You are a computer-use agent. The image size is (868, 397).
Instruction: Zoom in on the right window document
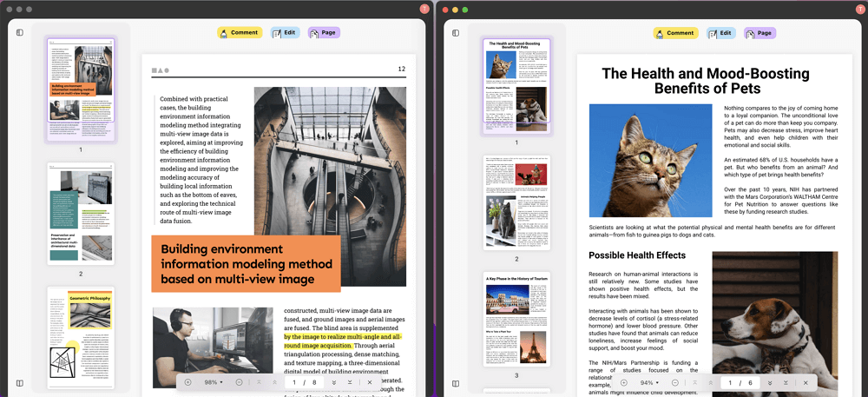(x=624, y=382)
